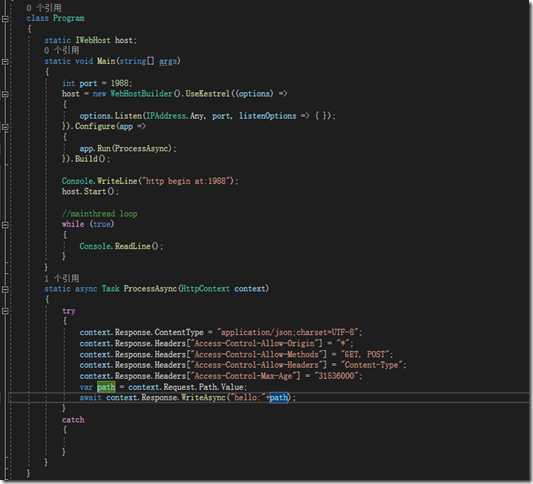Click 'WriteAsync' in the await line
Viewport: 533px width, 484px height.
(203, 397)
